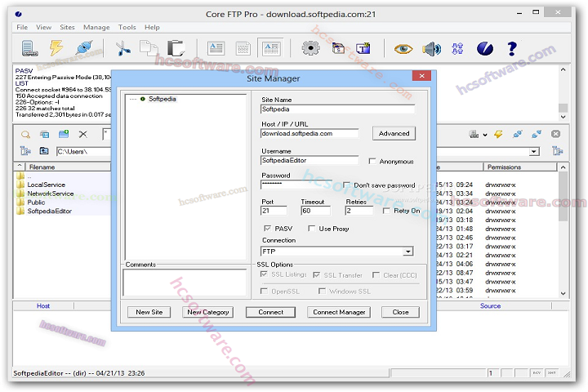588x392 pixels.
Task: Click the Paste clipboard icon
Action: click(x=176, y=48)
